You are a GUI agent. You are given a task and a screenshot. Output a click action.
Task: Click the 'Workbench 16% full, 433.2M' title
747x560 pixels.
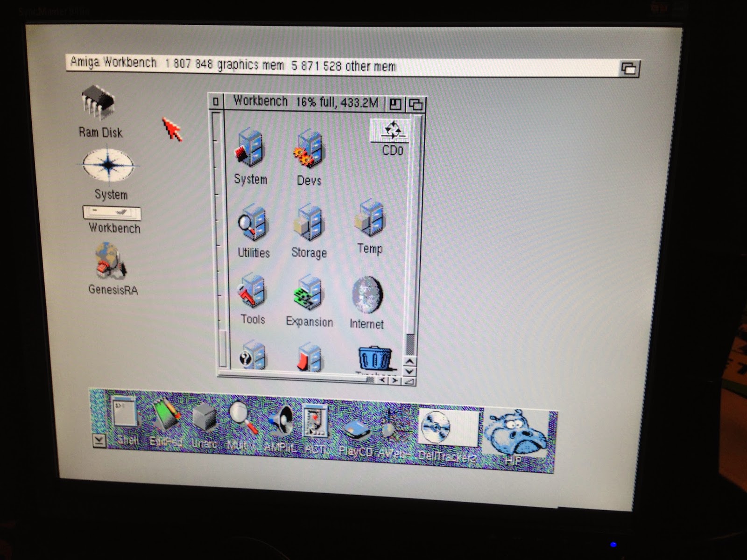click(x=306, y=101)
